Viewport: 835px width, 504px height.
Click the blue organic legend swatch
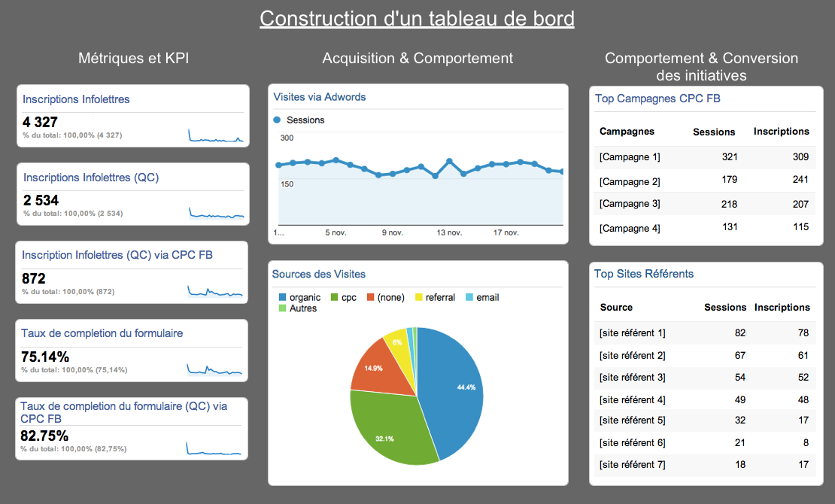tap(282, 297)
